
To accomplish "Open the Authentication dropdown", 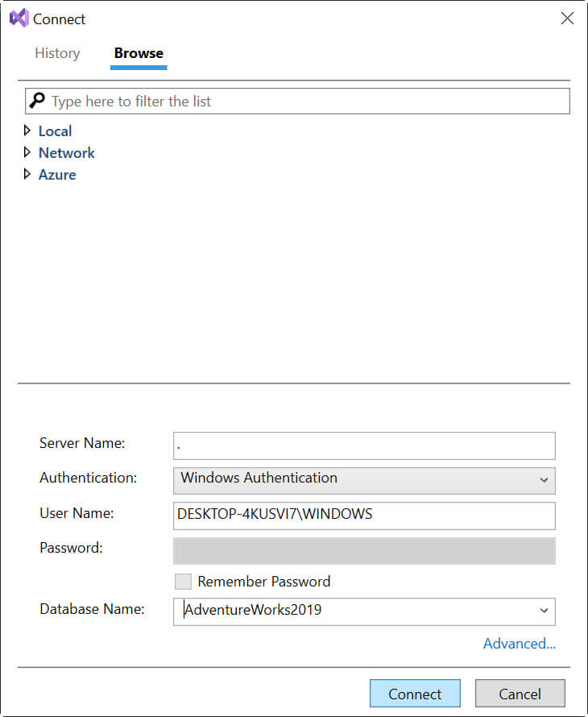I will [364, 480].
